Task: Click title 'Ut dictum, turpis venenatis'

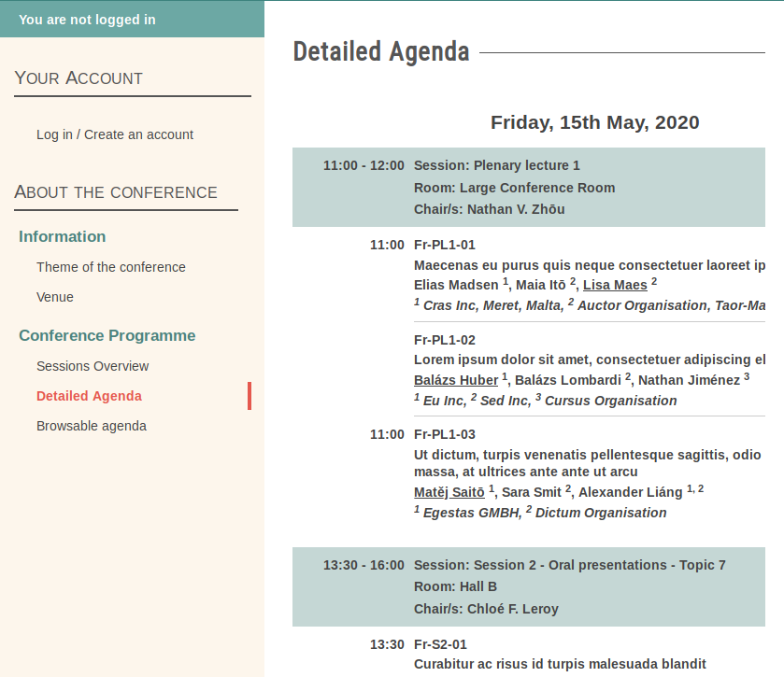Action: [x=588, y=463]
